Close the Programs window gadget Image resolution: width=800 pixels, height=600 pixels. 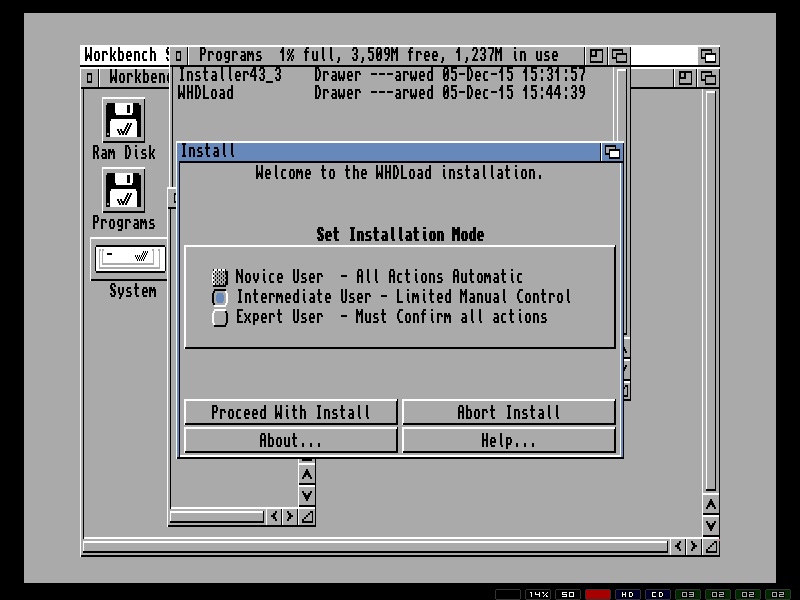(x=178, y=56)
